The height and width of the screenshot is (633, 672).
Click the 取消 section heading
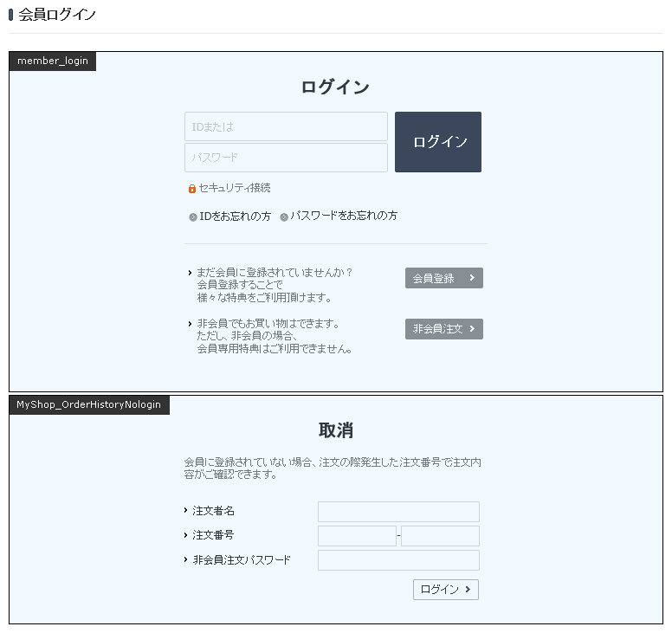[336, 430]
